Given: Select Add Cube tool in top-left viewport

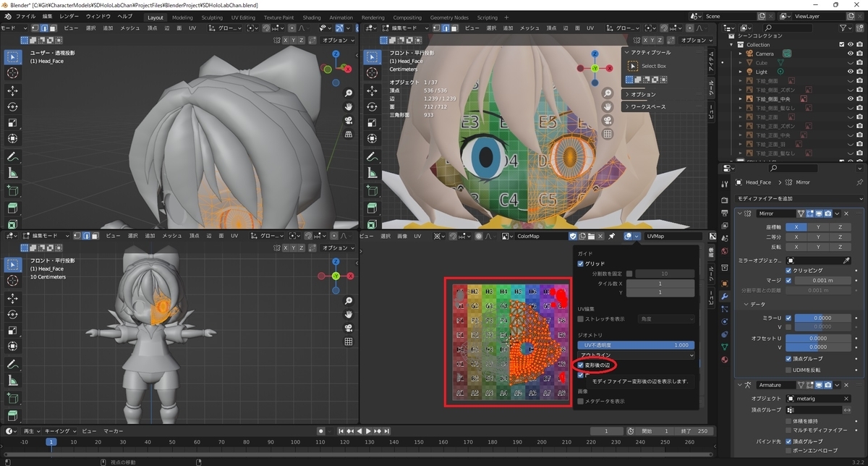Looking at the screenshot, I should coord(13,191).
